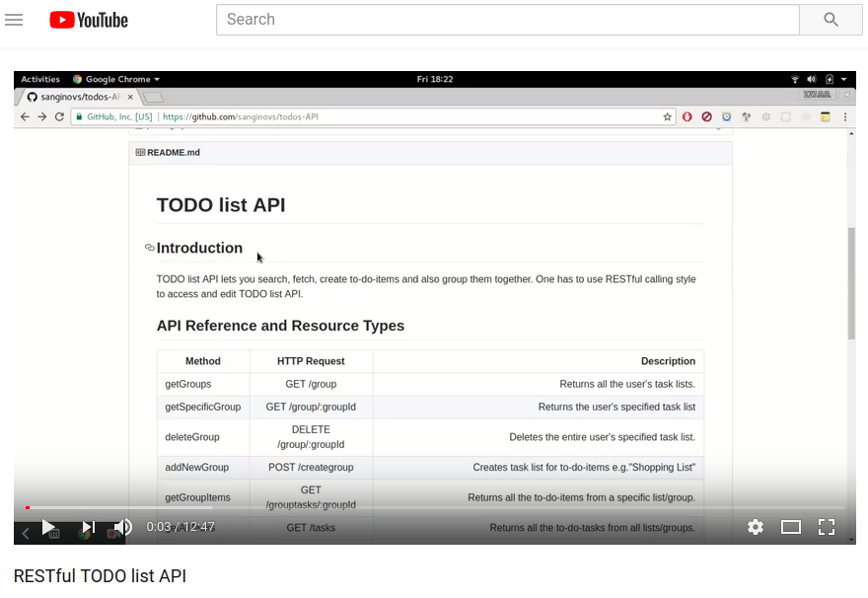The width and height of the screenshot is (868, 598).
Task: Click the 0:03 / 12:47 time display
Action: coord(181,527)
